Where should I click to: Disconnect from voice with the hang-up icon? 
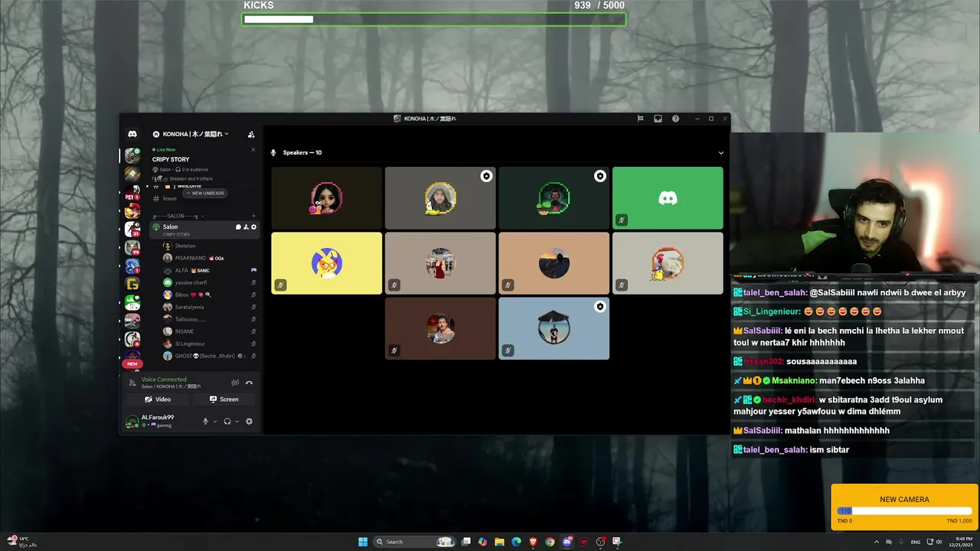[x=249, y=383]
